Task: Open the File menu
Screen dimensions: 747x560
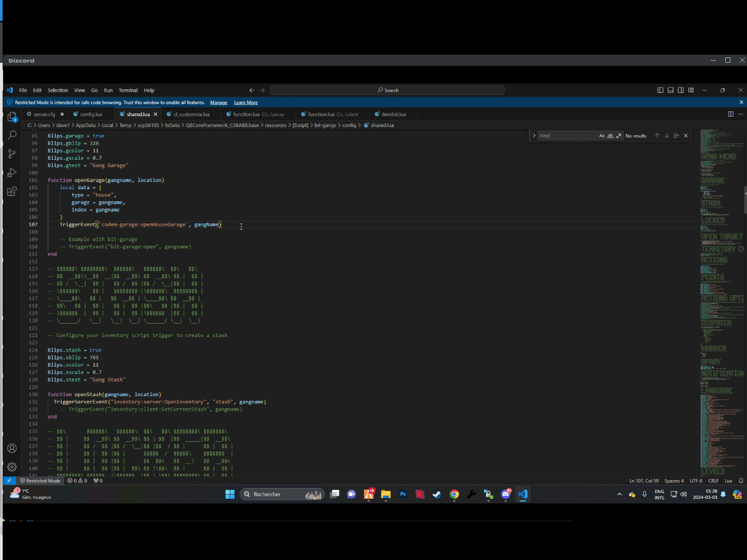Action: click(x=23, y=90)
